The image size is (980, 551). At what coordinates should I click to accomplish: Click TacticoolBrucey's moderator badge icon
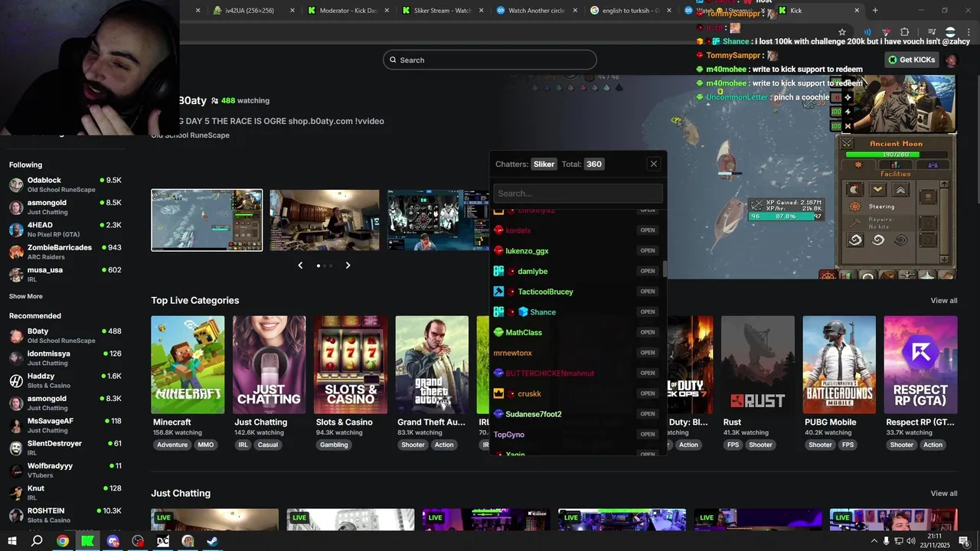(x=498, y=292)
